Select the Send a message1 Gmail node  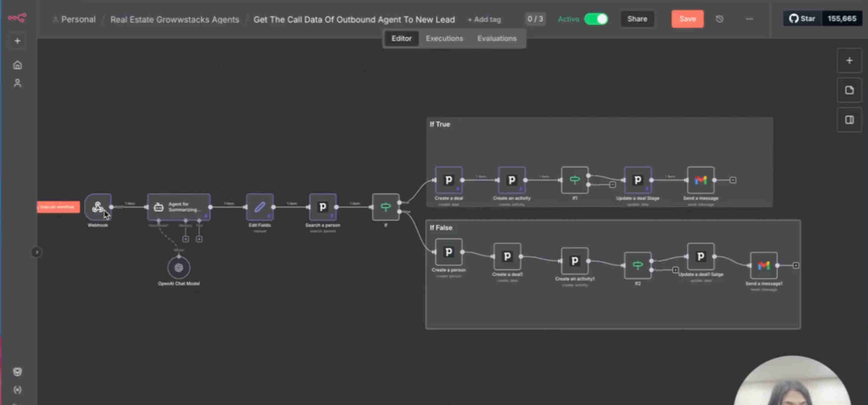764,265
